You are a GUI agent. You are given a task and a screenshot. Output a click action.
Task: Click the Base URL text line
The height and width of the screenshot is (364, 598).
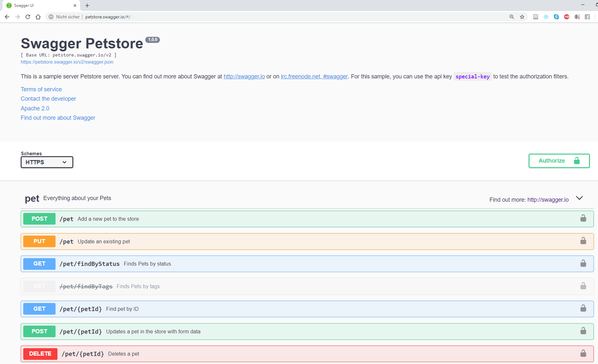(68, 55)
